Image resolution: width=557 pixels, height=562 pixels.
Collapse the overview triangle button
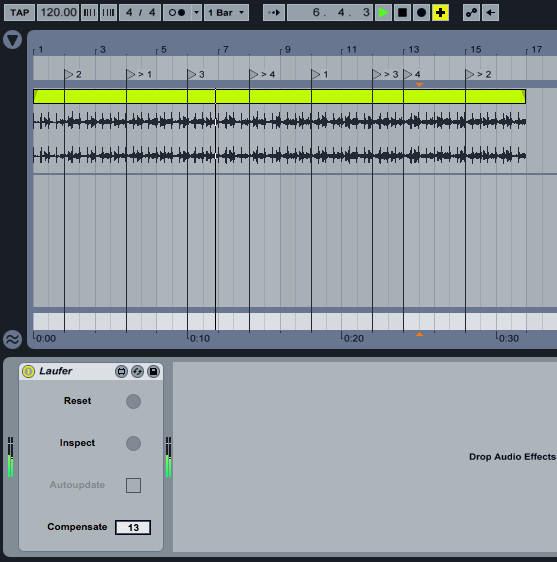13,40
